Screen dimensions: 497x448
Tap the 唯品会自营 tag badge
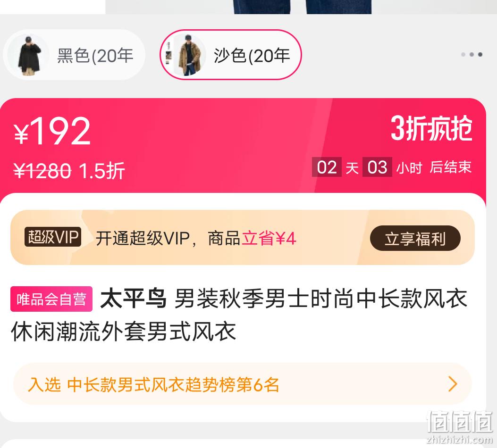[51, 299]
